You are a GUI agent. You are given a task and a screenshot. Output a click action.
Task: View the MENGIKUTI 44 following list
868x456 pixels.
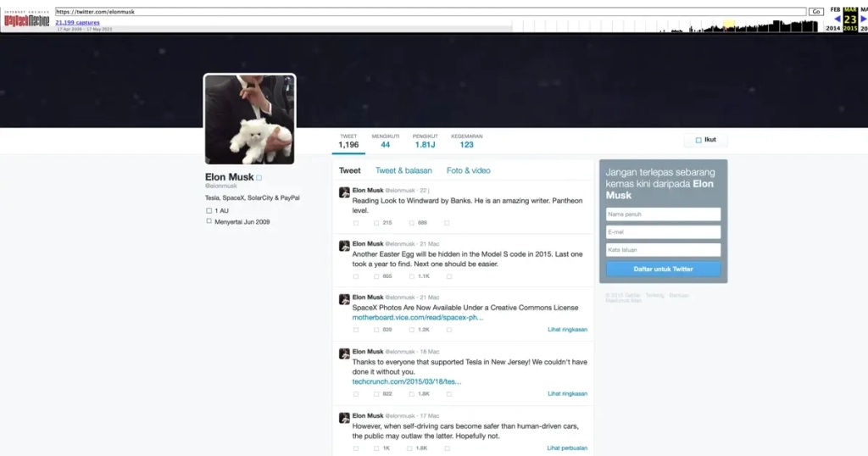point(386,142)
